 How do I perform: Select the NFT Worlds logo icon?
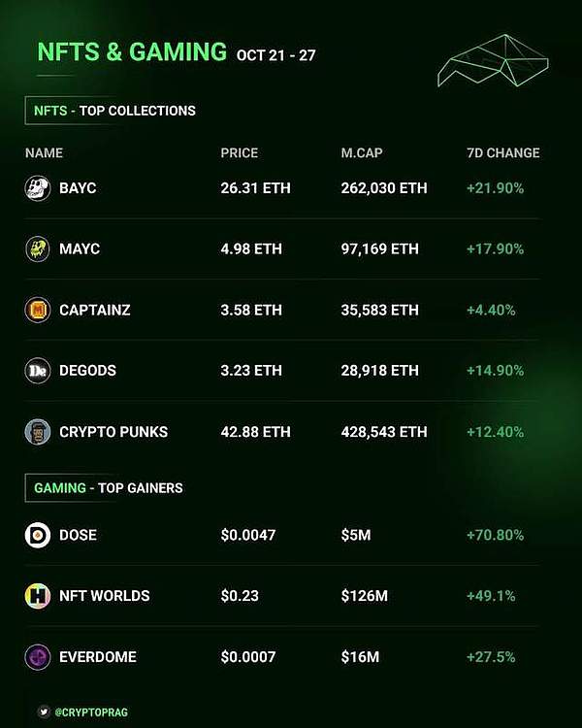tap(37, 596)
